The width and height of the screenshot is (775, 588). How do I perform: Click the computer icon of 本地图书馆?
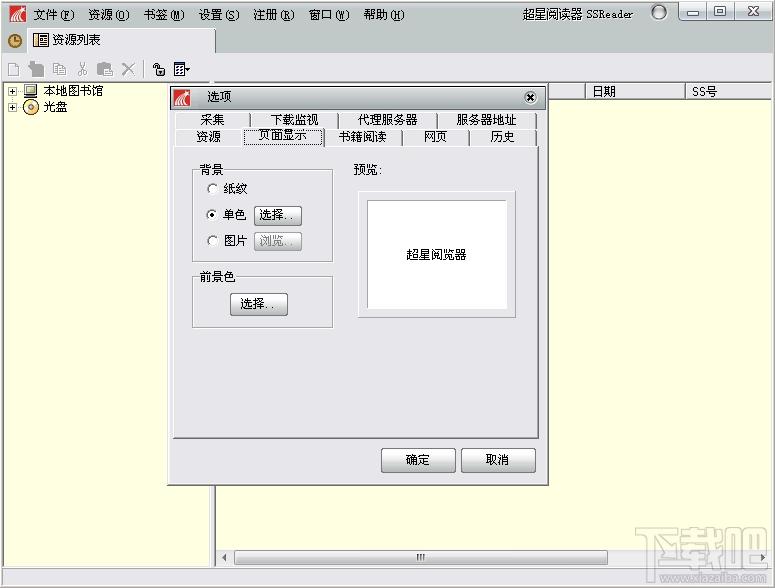click(x=31, y=91)
